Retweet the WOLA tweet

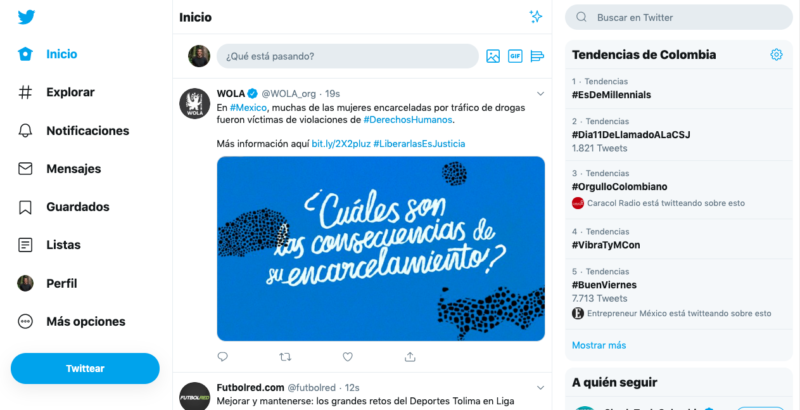pyautogui.click(x=285, y=357)
